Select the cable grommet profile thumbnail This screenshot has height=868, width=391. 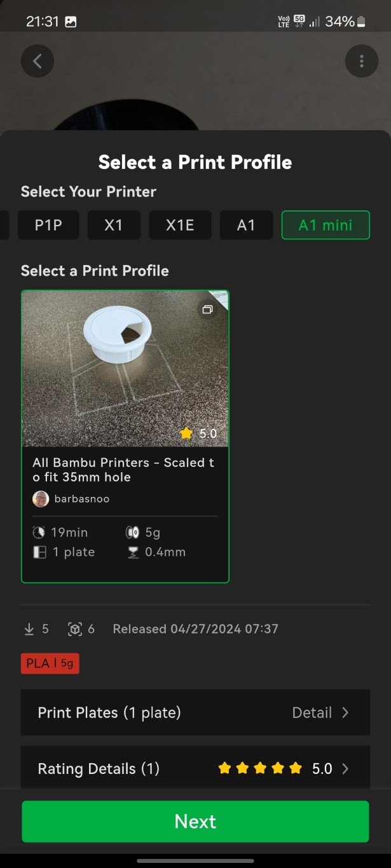(125, 369)
